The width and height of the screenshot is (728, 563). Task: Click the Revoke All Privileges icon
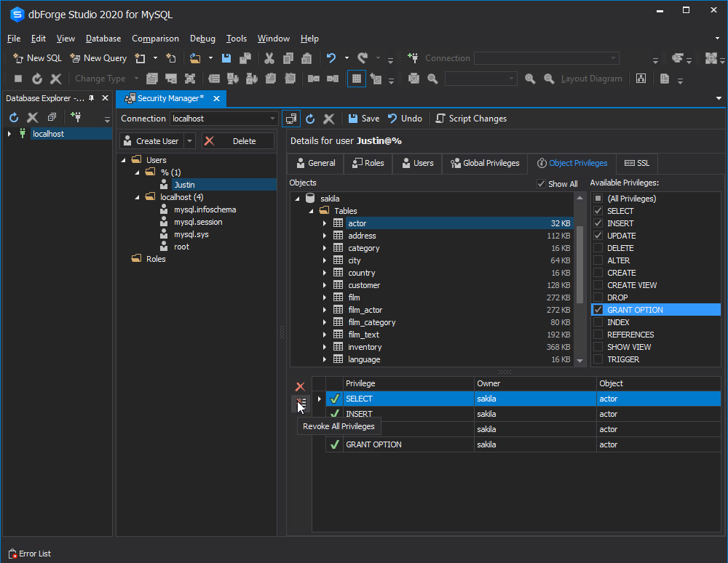coord(301,402)
